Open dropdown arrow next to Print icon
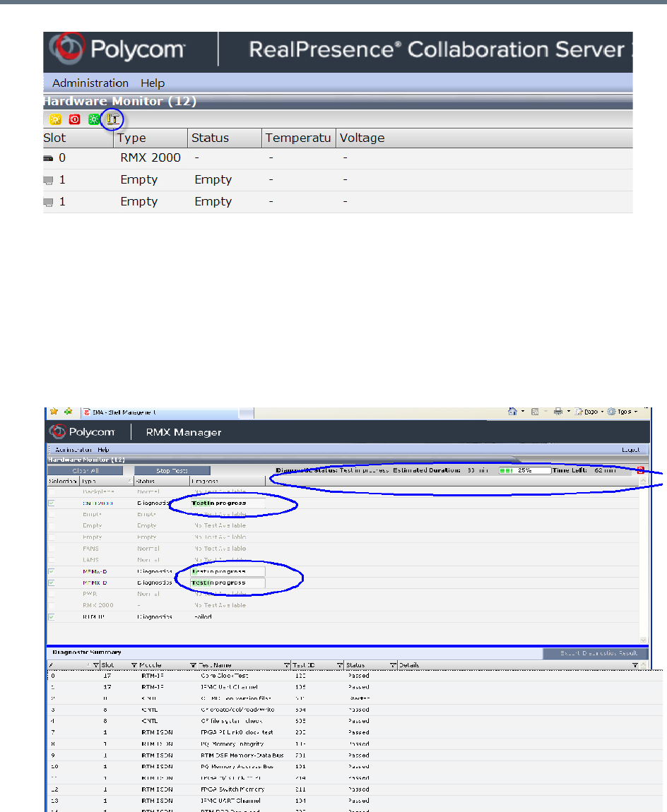Screen dimensions: 667x812 (x=569, y=412)
